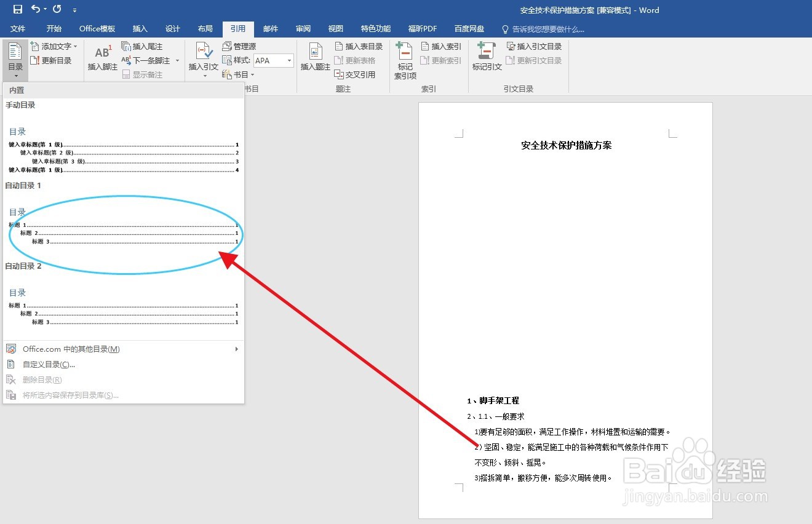Image resolution: width=812 pixels, height=524 pixels.
Task: Switch to the 邮件 (Mailings) ribbon tab
Action: click(270, 28)
